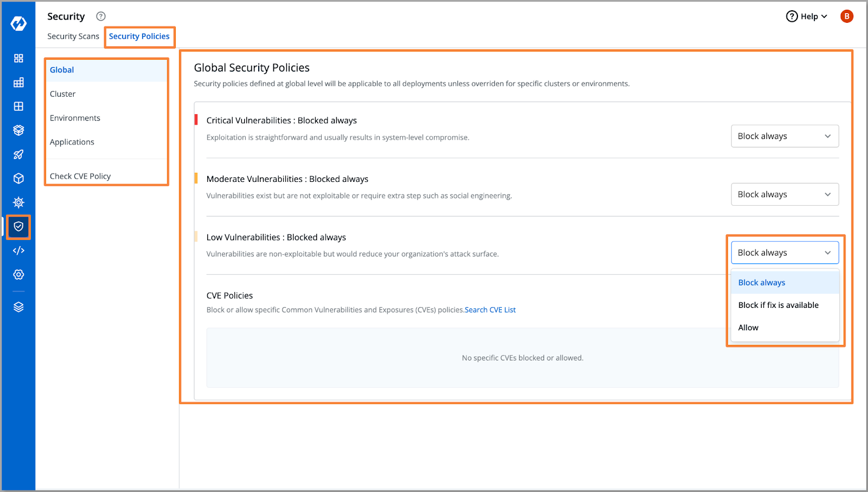The image size is (868, 492).
Task: Open the Help menu
Action: click(807, 16)
